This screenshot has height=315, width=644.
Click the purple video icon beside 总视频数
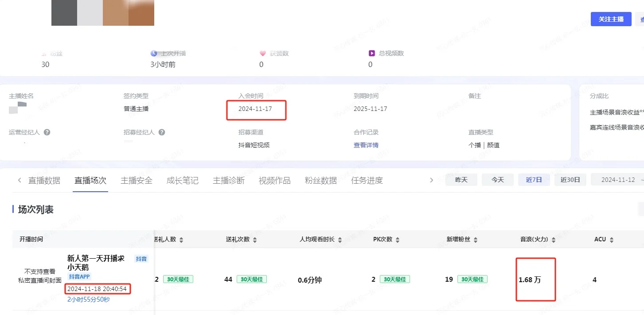(x=372, y=53)
